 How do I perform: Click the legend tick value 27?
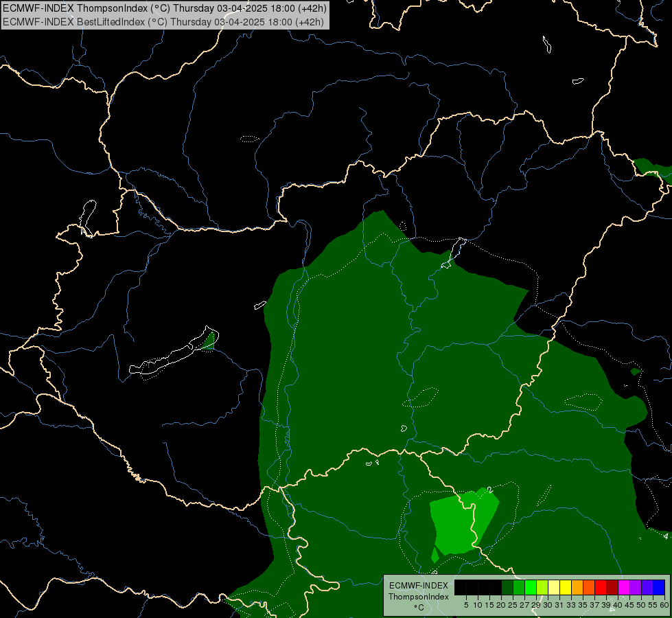pos(524,605)
